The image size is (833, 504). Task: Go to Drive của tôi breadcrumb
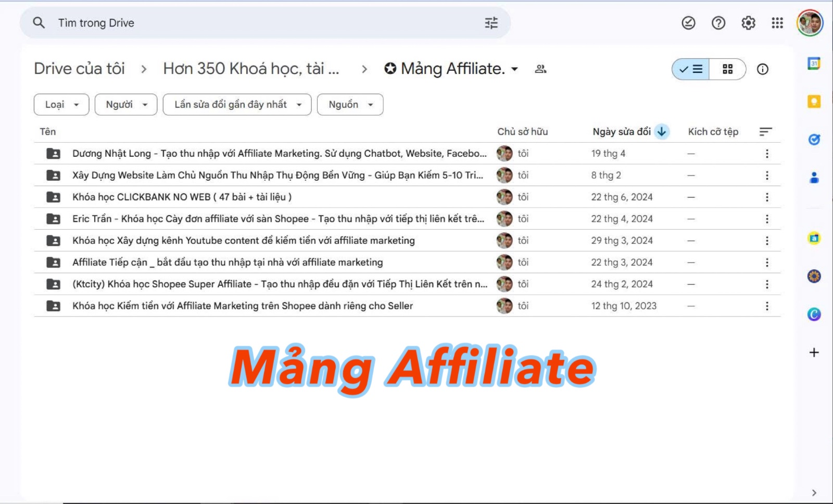79,69
